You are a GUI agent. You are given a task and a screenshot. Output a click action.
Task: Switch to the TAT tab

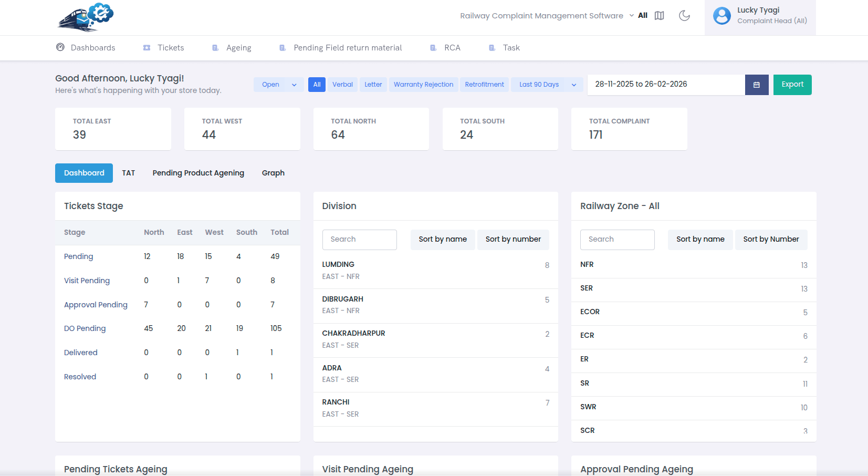tap(129, 173)
